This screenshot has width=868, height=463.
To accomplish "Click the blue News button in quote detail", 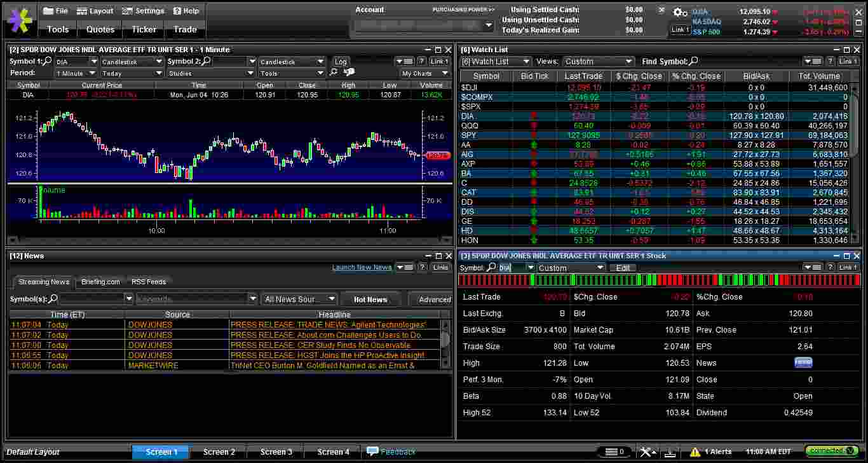I will tap(803, 363).
